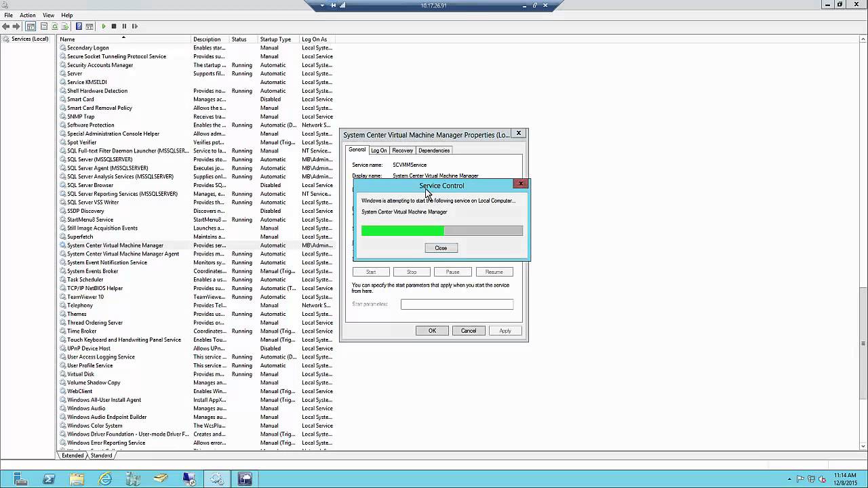
Task: Switch to the Dependencies tab
Action: pos(434,150)
